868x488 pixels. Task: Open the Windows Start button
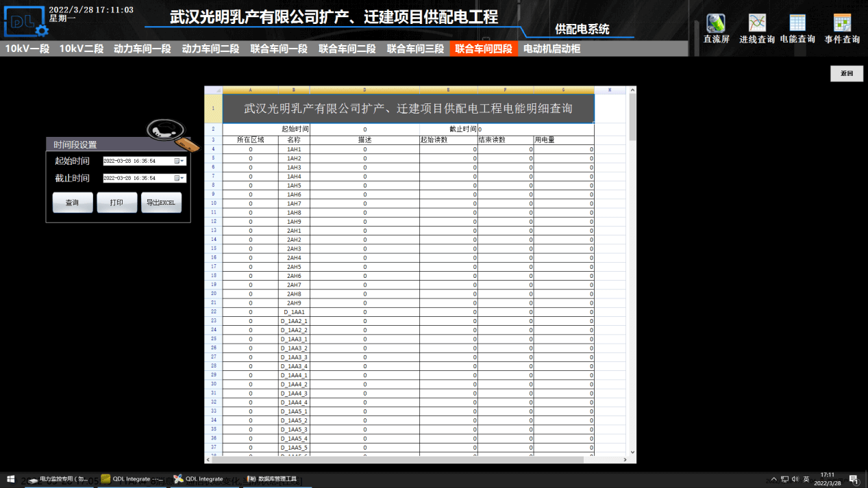10,479
